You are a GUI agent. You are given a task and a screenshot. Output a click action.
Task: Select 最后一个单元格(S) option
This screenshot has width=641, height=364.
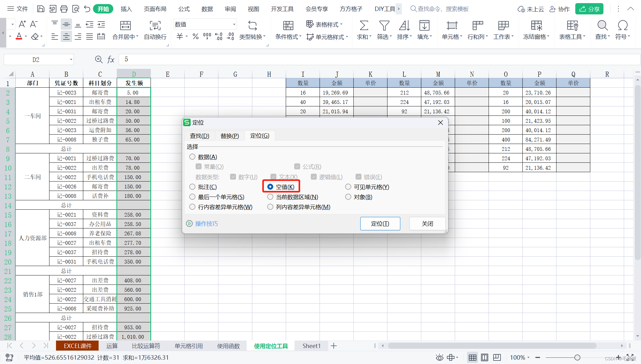pyautogui.click(x=192, y=197)
